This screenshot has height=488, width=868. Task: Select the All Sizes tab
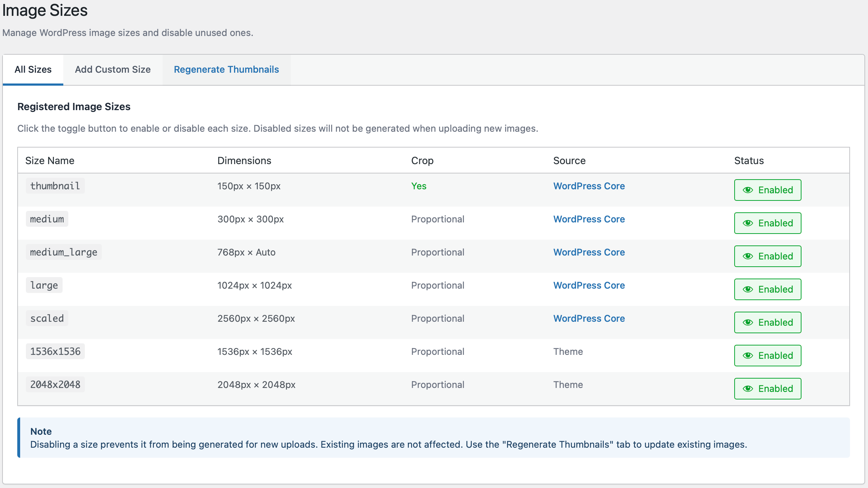click(x=33, y=69)
